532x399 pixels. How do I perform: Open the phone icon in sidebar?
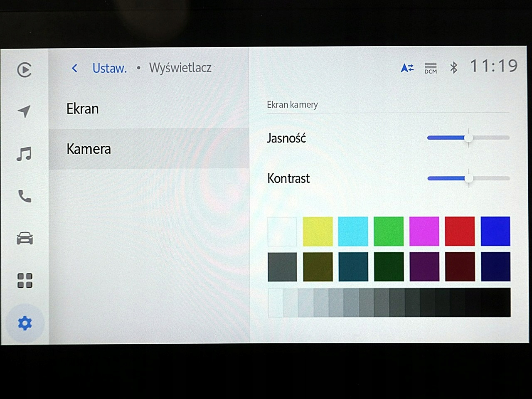[x=25, y=196]
